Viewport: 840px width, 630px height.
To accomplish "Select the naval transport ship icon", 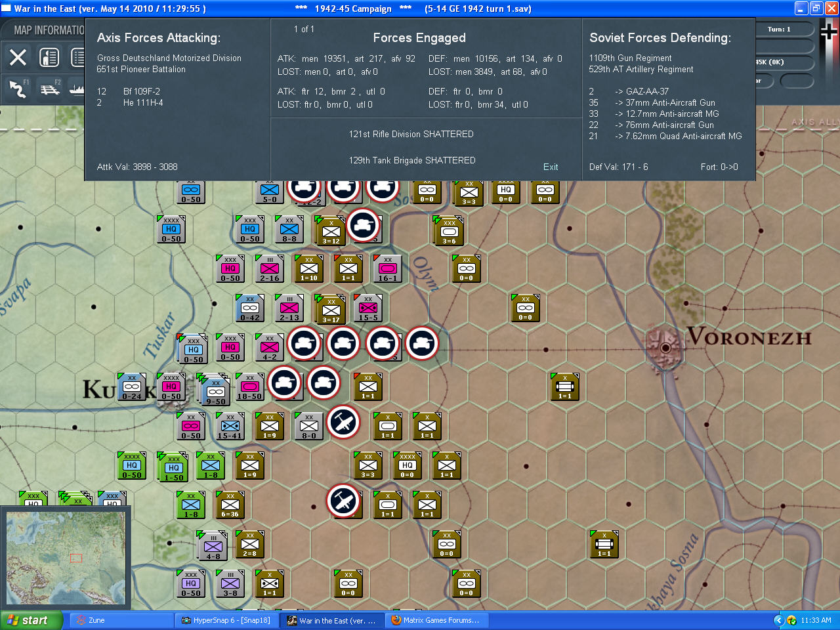I will tap(77, 88).
